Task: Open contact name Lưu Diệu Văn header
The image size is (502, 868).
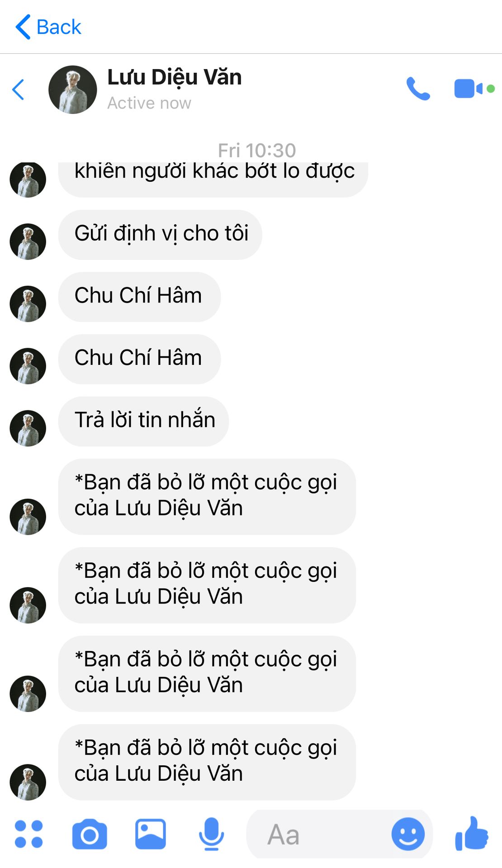Action: (x=175, y=77)
